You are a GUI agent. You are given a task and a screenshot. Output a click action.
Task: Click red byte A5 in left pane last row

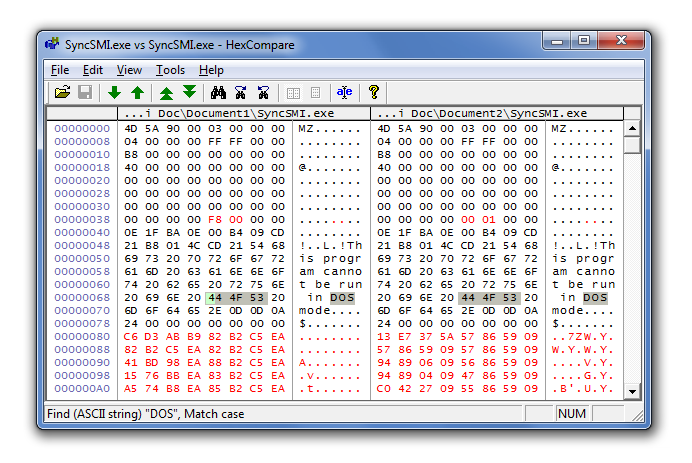(131, 389)
